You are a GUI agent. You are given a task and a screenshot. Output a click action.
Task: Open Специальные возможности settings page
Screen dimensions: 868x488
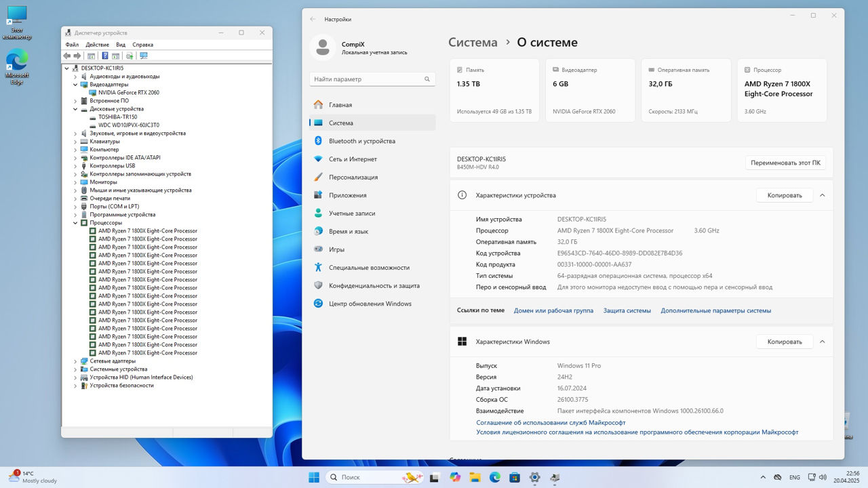tap(372, 268)
